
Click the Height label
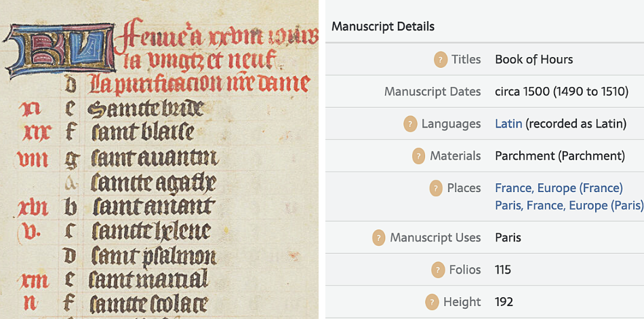[x=462, y=303]
